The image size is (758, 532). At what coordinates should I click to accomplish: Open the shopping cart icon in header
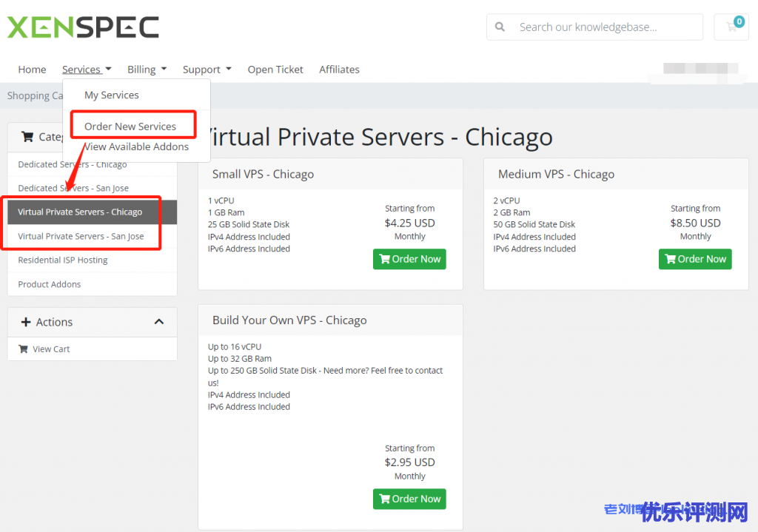click(x=731, y=27)
